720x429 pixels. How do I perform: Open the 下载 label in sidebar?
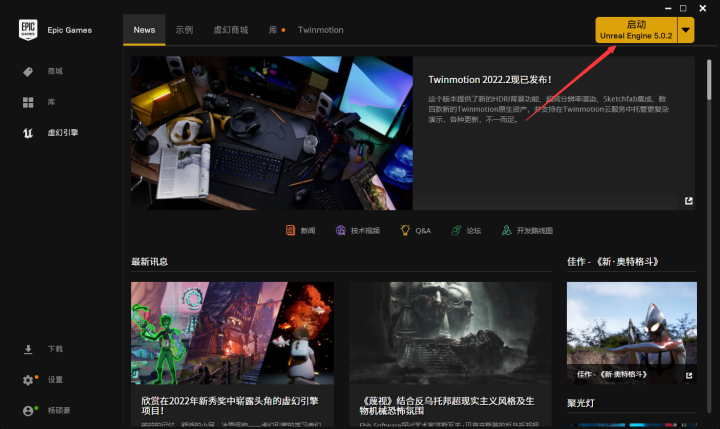55,349
